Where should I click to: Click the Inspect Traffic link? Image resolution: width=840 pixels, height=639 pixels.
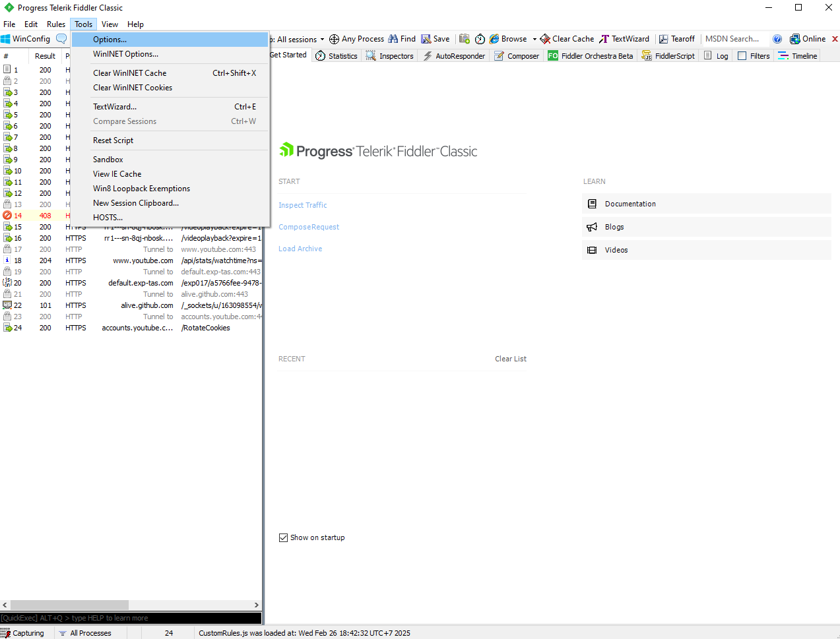303,205
